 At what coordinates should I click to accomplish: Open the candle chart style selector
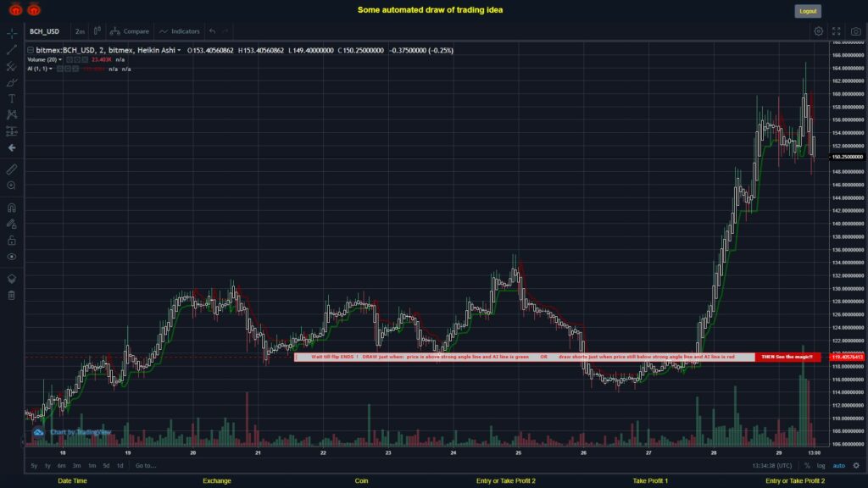[97, 31]
